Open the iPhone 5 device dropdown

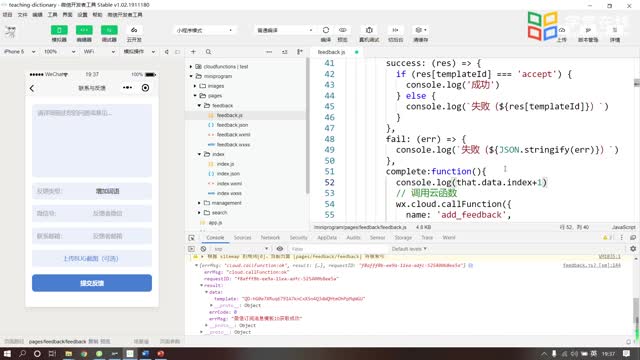pyautogui.click(x=19, y=52)
